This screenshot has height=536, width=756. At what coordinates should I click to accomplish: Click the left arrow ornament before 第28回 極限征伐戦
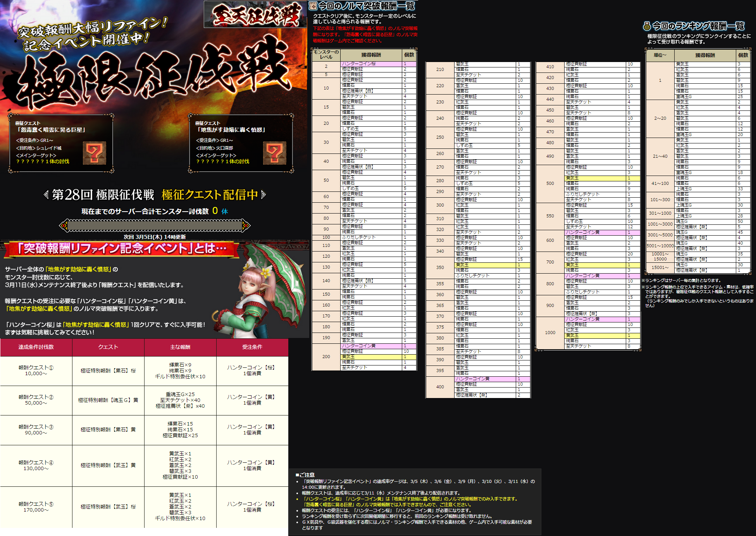[46, 195]
